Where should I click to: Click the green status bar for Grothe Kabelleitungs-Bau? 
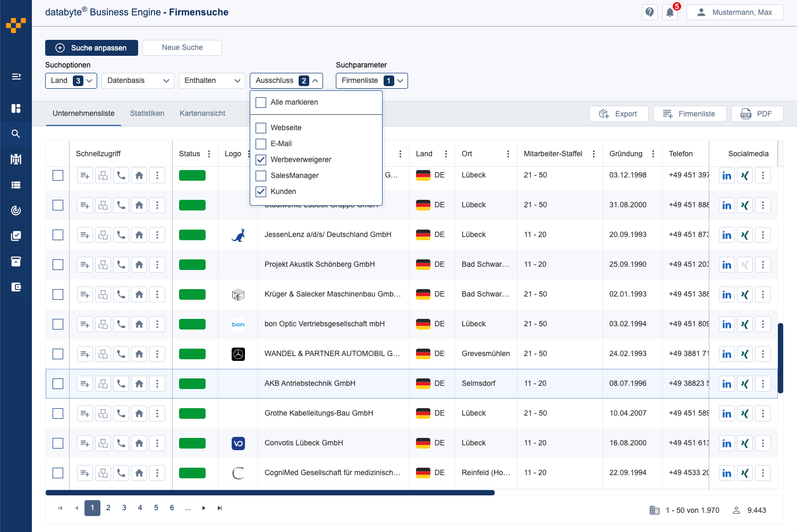192,413
